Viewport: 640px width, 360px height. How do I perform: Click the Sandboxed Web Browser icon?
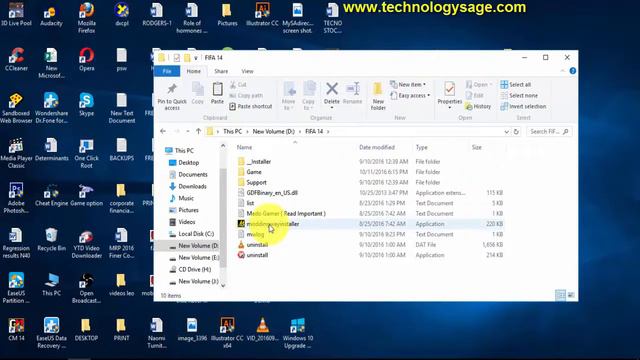tap(16, 108)
